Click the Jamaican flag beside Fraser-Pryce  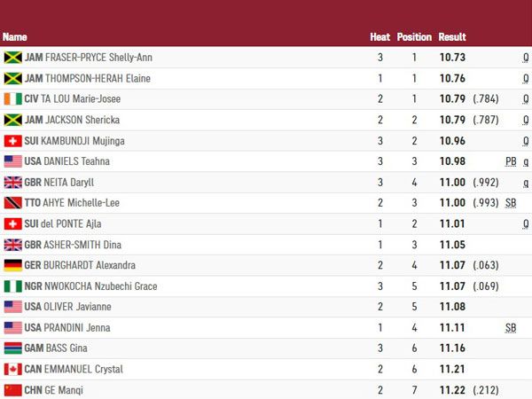click(x=12, y=58)
